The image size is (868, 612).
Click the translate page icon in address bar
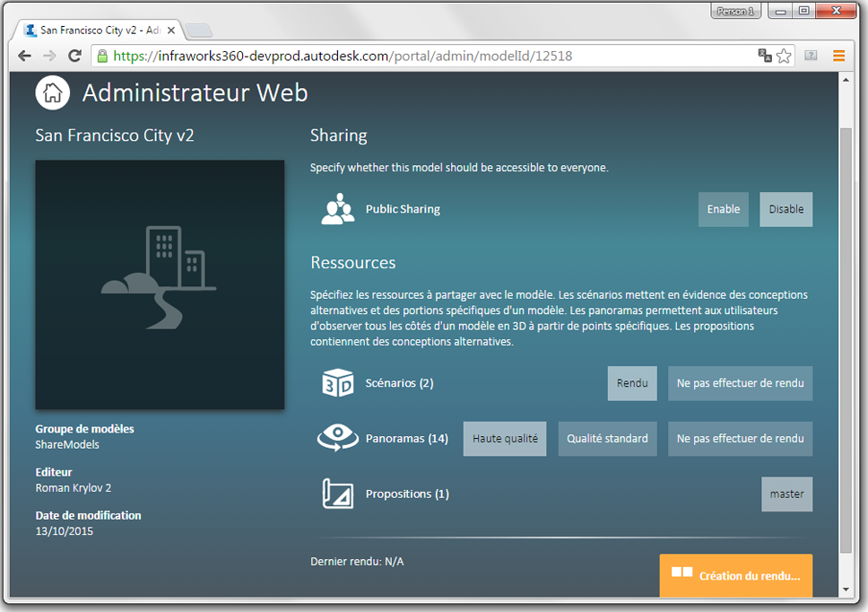[x=765, y=56]
